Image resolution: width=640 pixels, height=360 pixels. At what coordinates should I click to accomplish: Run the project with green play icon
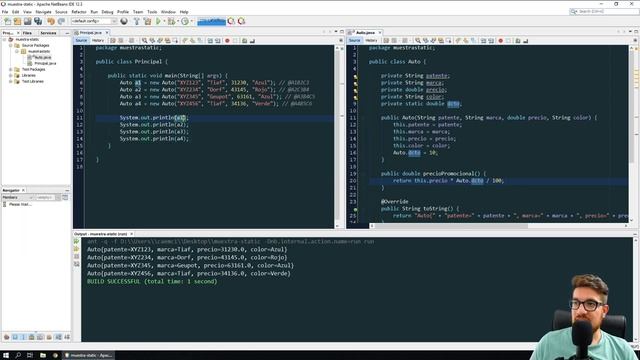(158, 21)
